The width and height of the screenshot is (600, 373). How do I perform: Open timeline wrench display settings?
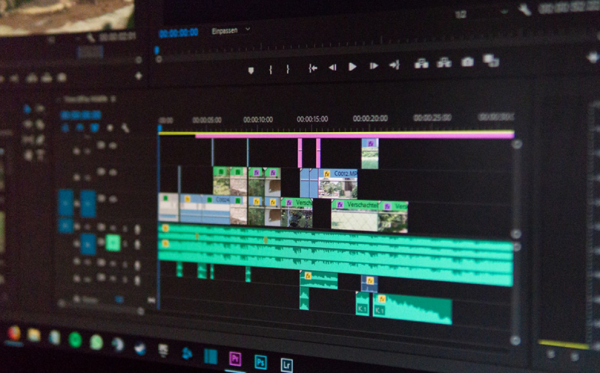125,128
